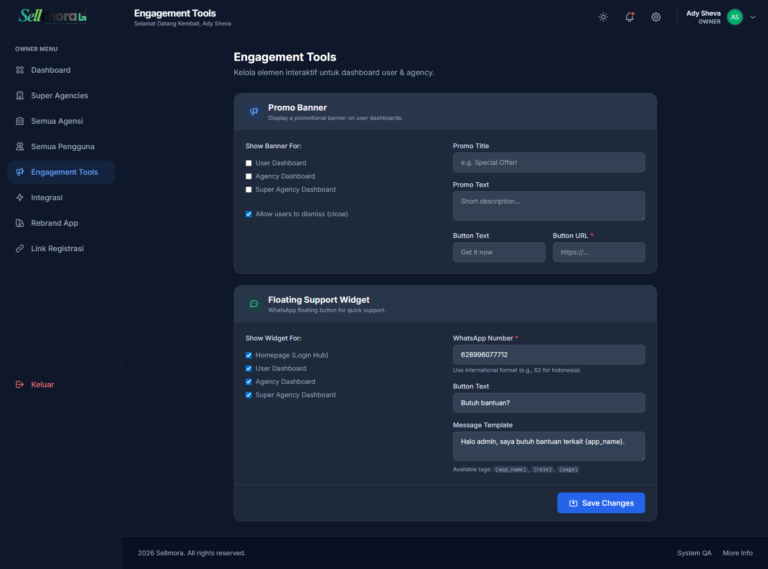Toggle the light/dark theme sun icon
The width and height of the screenshot is (768, 569).
(603, 17)
